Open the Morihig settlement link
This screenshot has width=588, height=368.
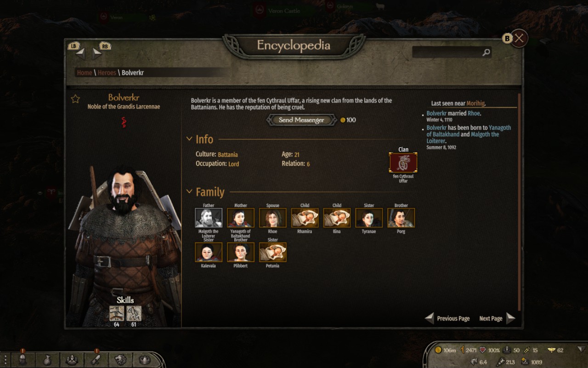pyautogui.click(x=475, y=103)
